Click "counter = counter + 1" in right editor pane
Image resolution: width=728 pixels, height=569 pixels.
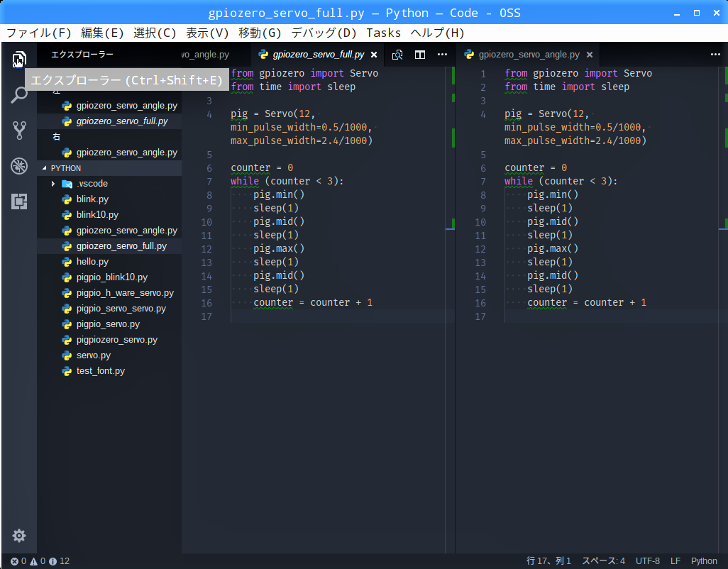[x=586, y=303]
